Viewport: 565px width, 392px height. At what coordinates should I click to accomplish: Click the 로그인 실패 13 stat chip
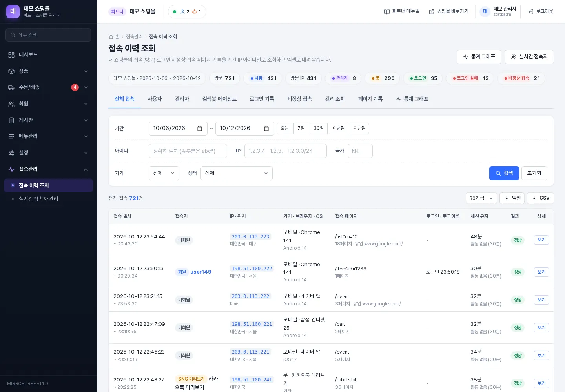click(470, 78)
